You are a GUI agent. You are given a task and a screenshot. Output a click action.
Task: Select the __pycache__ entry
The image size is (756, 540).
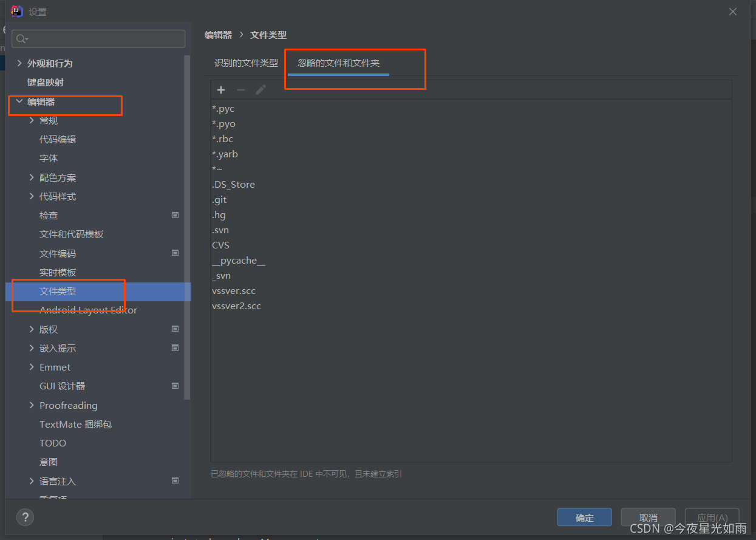click(x=239, y=261)
